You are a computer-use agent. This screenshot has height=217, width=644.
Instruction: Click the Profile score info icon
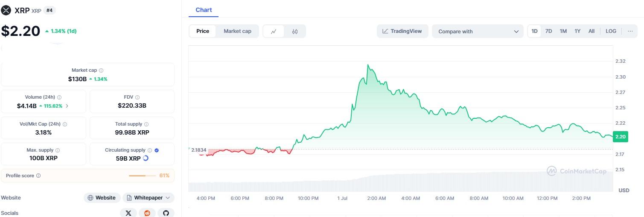[38, 176]
